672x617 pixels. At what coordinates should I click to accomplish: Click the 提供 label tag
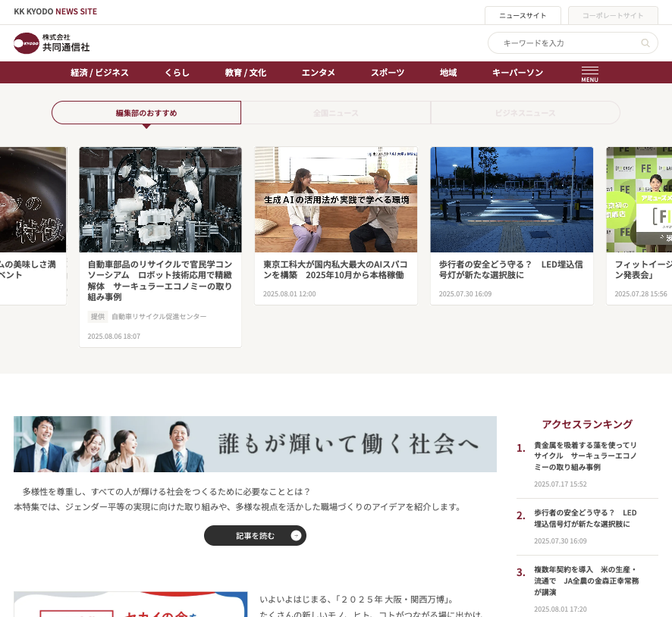[98, 316]
